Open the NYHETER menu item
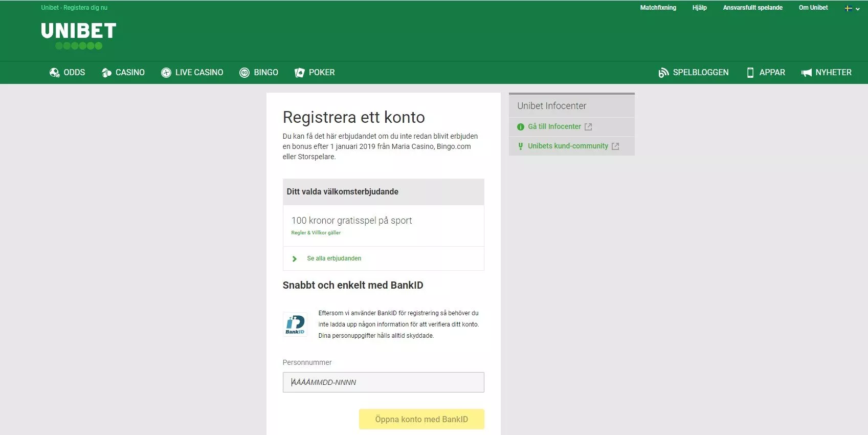 tap(827, 73)
